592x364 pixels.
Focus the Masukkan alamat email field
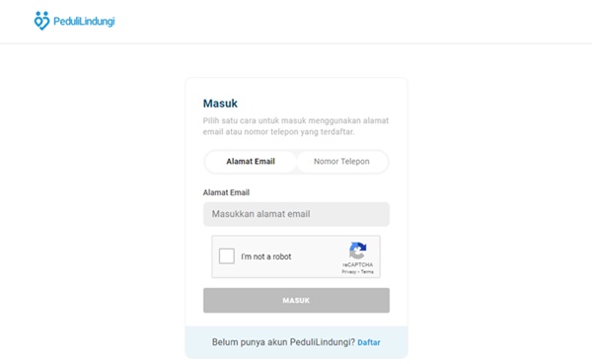(x=296, y=214)
